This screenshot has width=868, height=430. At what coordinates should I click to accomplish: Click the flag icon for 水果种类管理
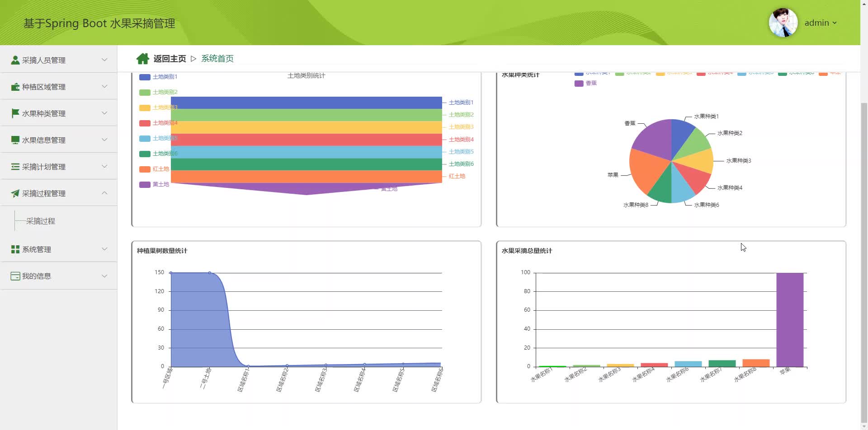15,113
